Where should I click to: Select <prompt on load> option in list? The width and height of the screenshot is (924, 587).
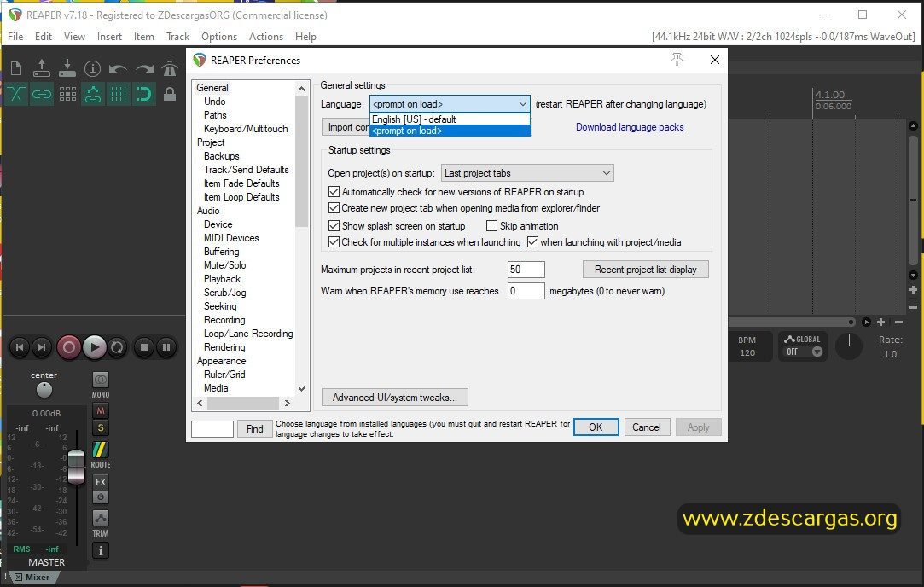pyautogui.click(x=450, y=131)
